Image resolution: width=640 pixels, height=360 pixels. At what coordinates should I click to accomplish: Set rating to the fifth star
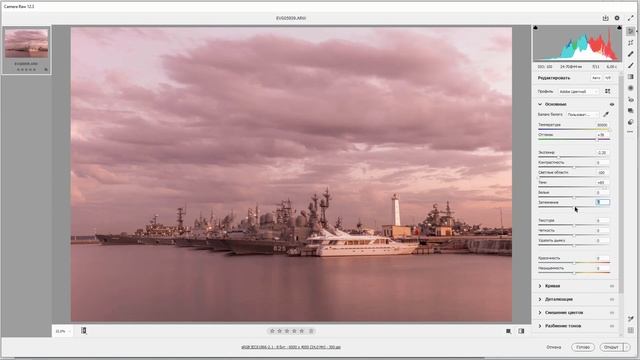pyautogui.click(x=302, y=331)
